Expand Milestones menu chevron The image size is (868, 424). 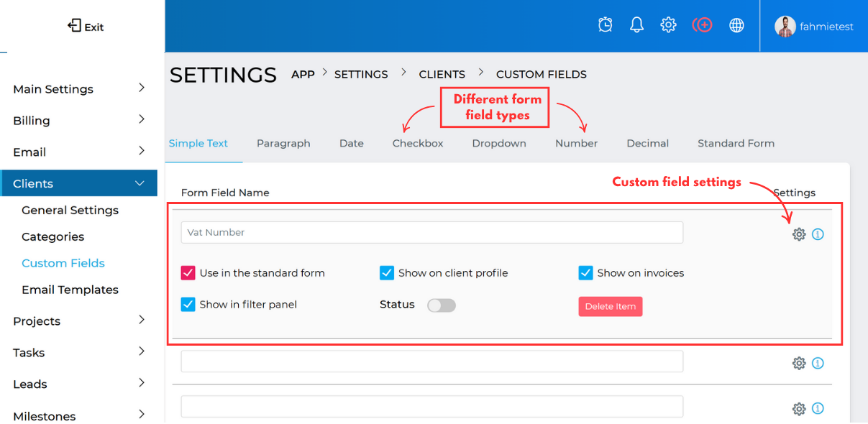point(142,415)
